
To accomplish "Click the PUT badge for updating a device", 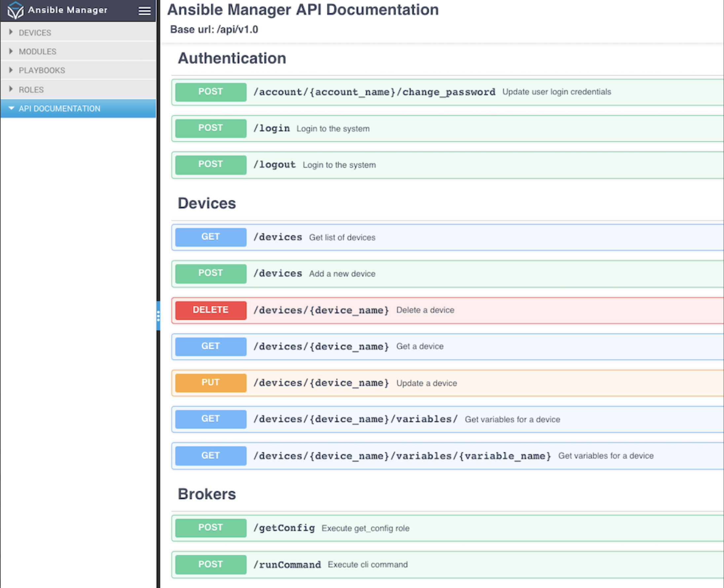I will [x=210, y=382].
